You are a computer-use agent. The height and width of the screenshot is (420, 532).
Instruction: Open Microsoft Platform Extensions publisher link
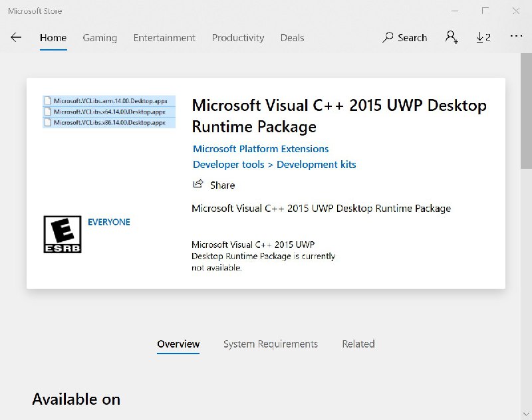[261, 149]
